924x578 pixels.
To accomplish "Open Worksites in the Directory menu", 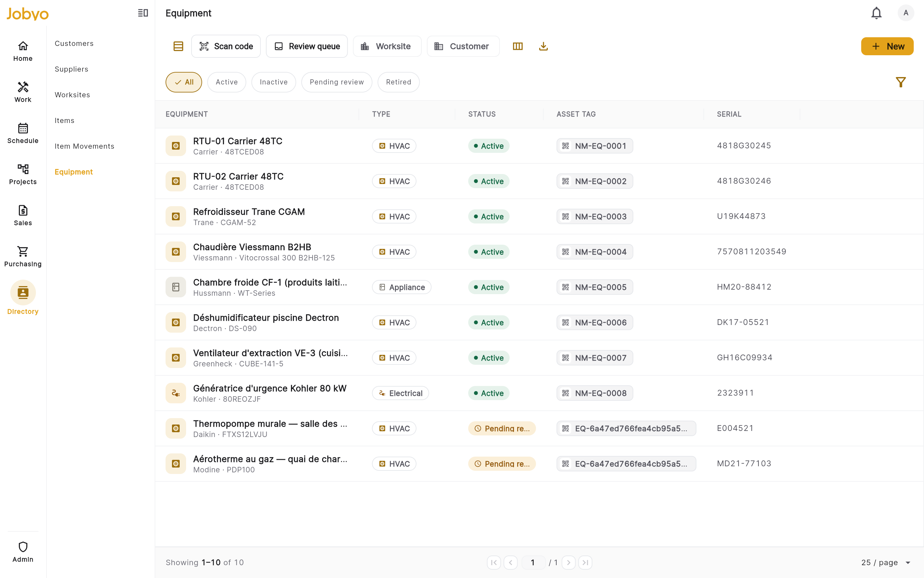I will [73, 95].
